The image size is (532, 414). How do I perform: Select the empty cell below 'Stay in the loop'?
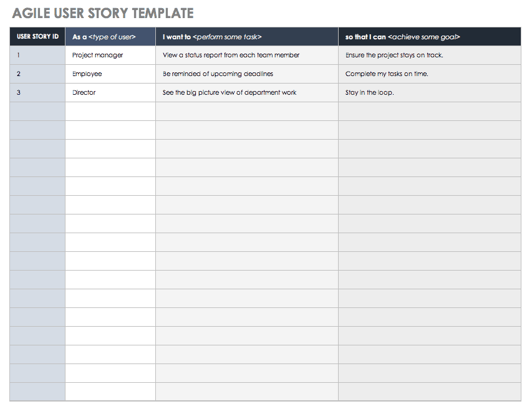[x=429, y=111]
